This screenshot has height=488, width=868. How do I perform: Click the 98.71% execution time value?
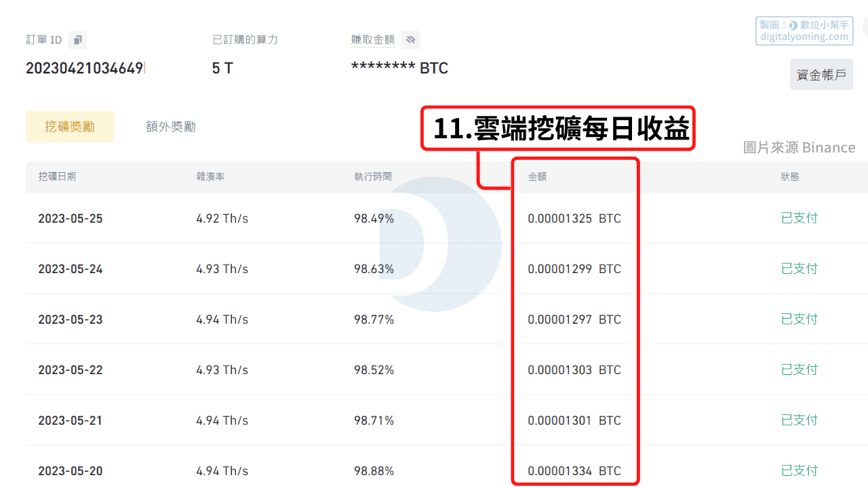point(374,421)
